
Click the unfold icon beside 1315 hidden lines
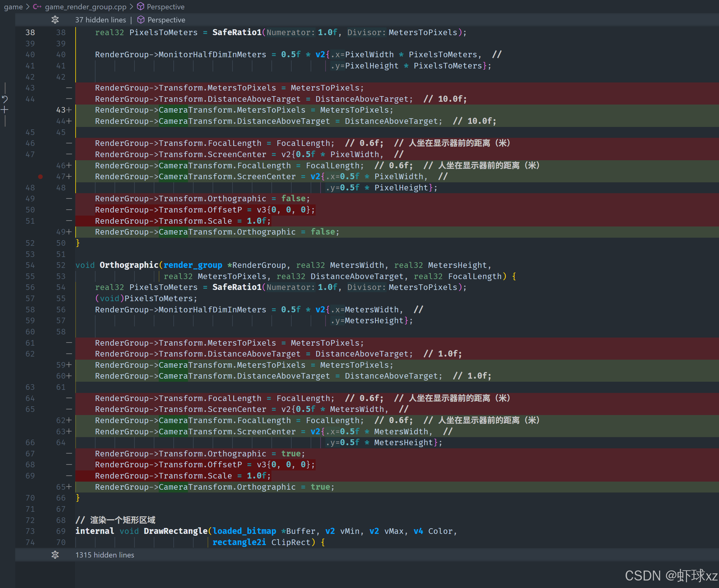55,555
